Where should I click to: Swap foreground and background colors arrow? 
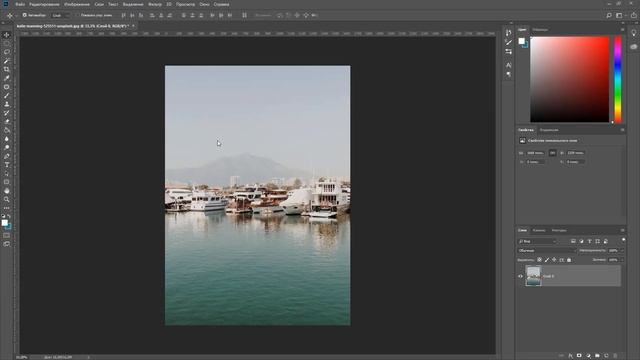pos(9,216)
